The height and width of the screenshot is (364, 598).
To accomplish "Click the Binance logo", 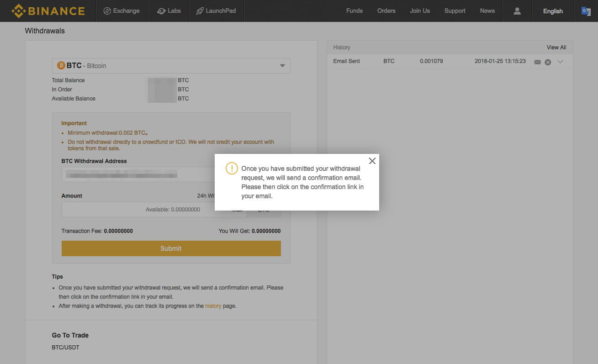I will pos(48,11).
